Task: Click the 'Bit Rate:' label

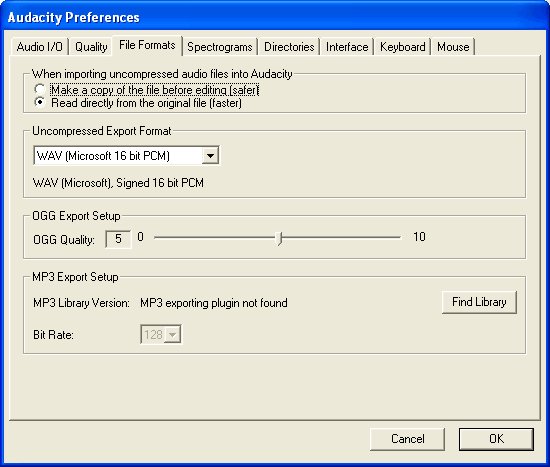Action: pos(53,335)
